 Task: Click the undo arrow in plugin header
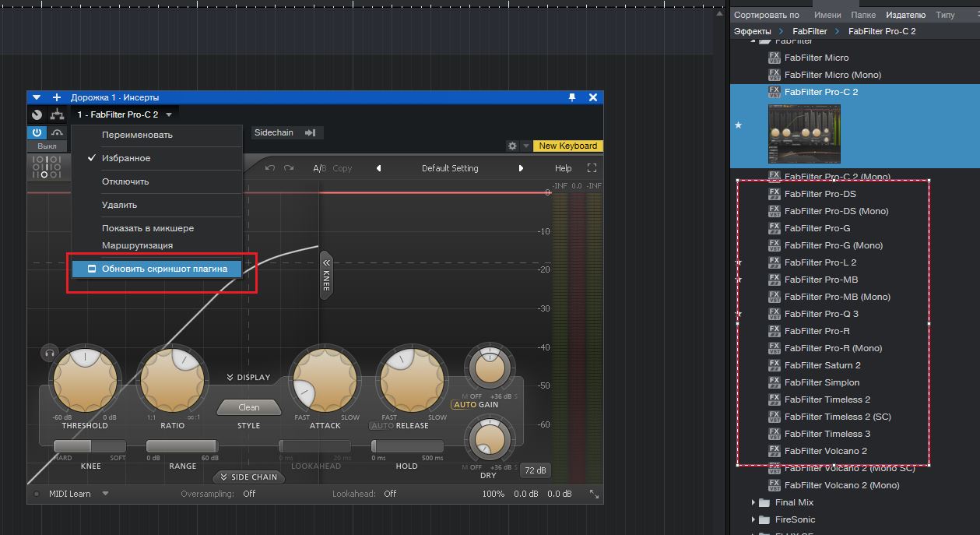pos(270,168)
